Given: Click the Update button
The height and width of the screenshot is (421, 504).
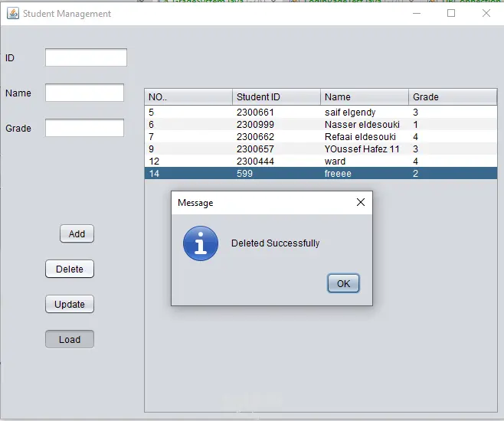Looking at the screenshot, I should point(70,304).
